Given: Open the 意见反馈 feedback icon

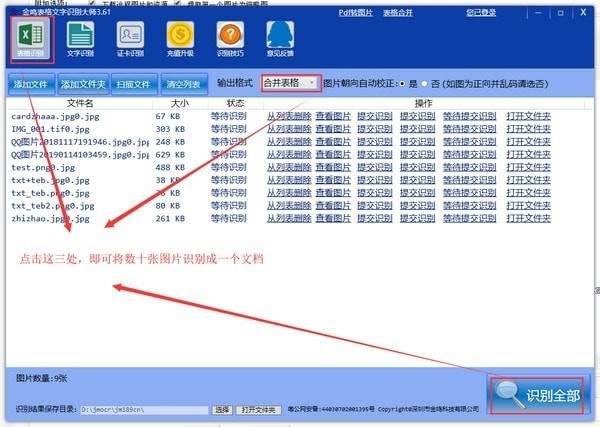Looking at the screenshot, I should point(281,40).
